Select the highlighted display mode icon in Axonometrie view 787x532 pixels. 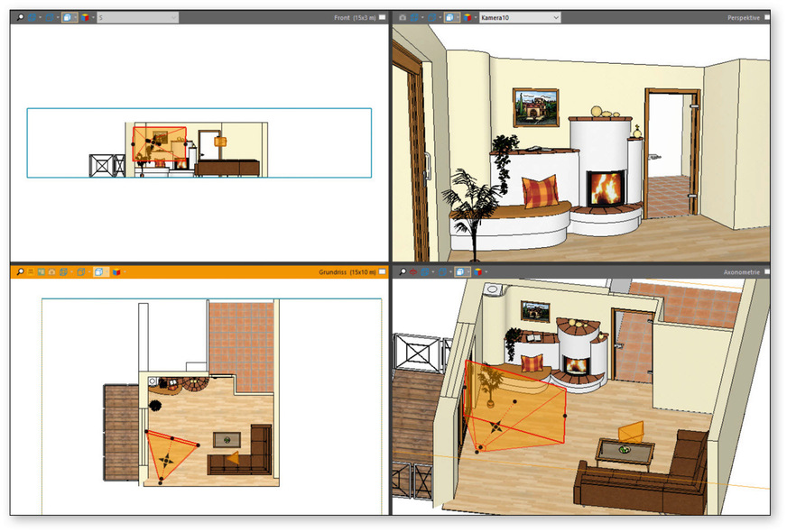[x=460, y=271]
